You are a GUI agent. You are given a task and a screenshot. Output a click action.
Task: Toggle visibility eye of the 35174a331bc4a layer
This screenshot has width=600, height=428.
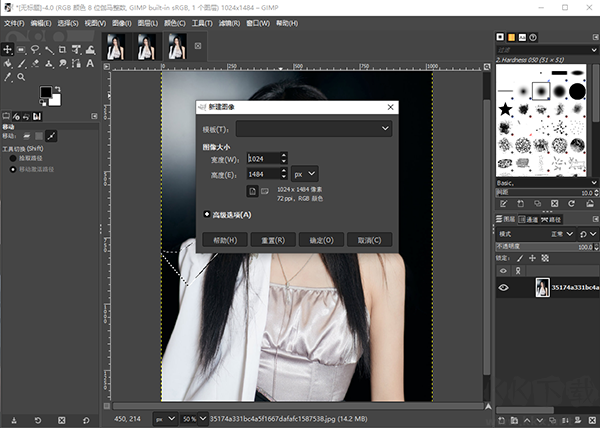click(x=504, y=287)
